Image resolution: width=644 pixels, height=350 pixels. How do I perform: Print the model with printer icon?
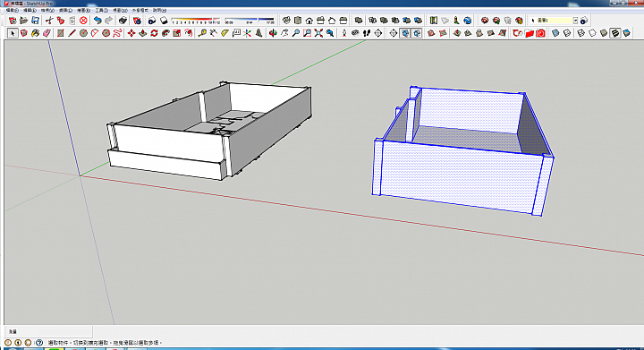click(123, 20)
